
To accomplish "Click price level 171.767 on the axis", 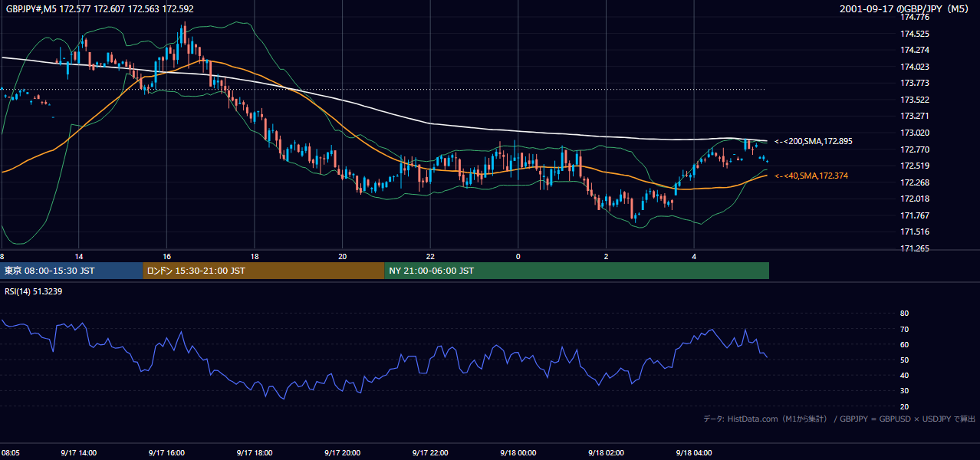I will point(915,215).
